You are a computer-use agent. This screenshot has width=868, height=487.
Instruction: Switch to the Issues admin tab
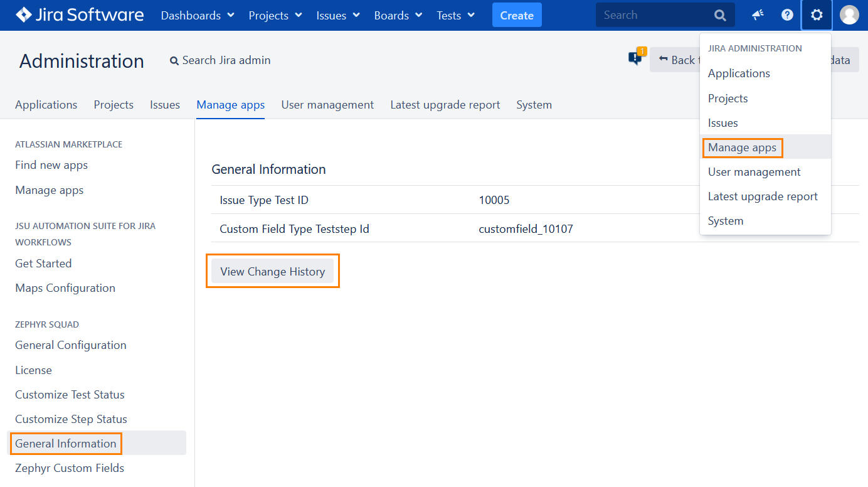pos(165,105)
